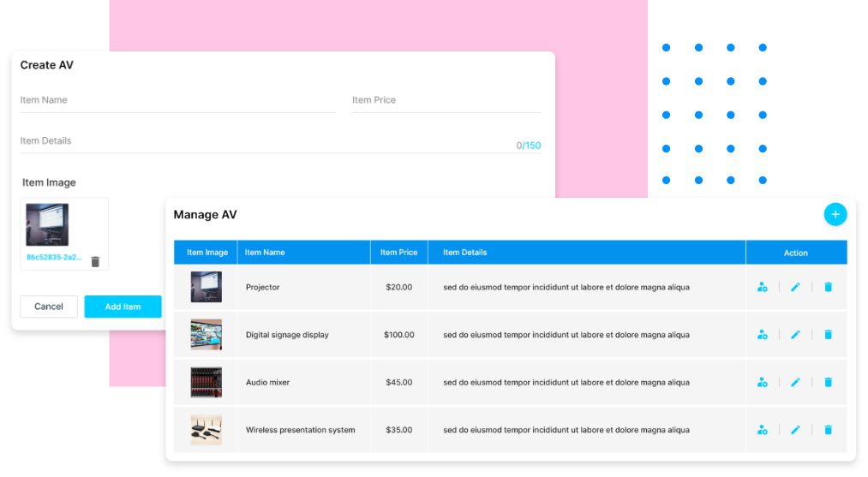
Task: Open user settings icon for Projector row
Action: [x=762, y=287]
